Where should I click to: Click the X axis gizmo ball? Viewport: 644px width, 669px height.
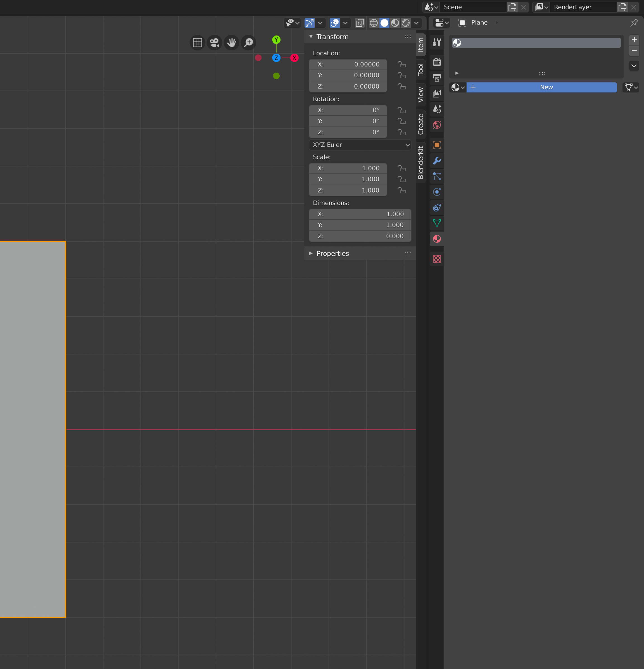point(294,58)
